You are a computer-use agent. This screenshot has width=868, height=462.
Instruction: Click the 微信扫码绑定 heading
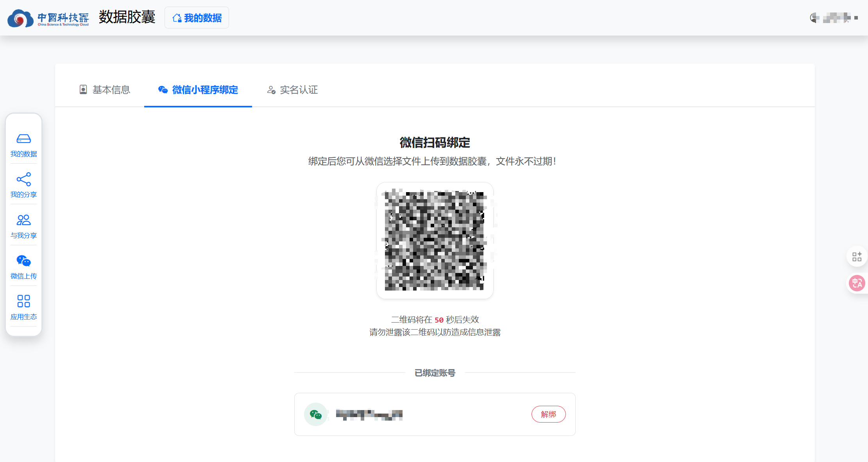pos(435,143)
